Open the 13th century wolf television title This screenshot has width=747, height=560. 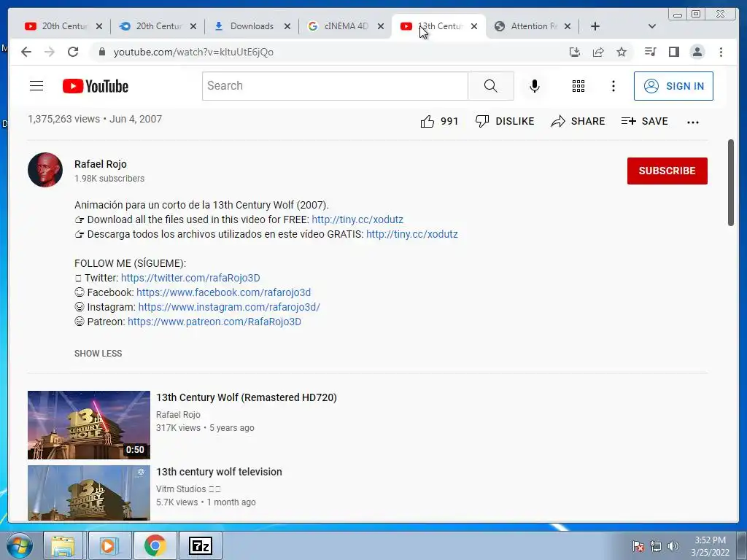click(219, 472)
